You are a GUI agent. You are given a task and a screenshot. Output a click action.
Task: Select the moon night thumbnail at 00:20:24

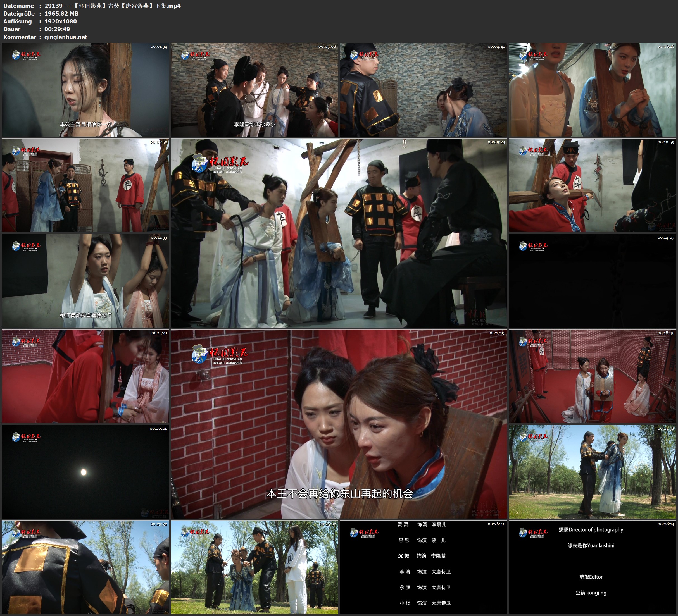(x=85, y=471)
